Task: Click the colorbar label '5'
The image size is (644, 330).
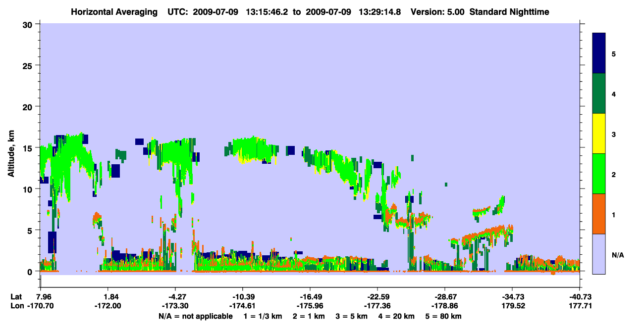Action: tap(613, 53)
